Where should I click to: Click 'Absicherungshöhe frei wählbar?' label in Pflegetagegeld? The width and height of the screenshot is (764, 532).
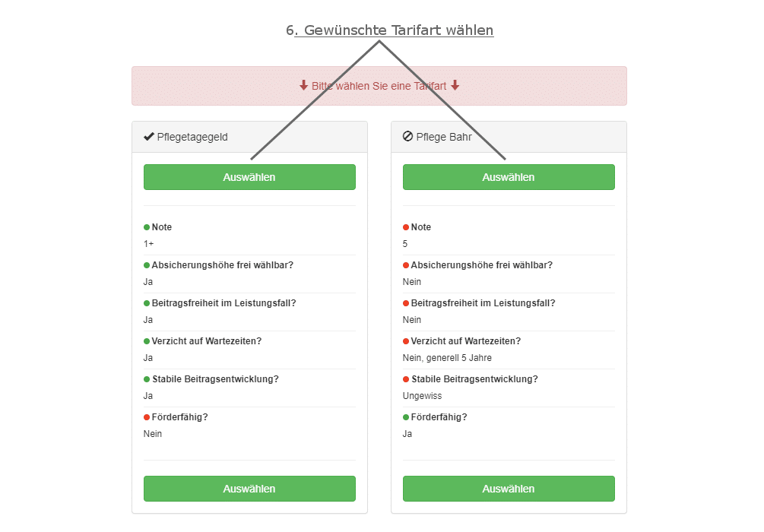click(x=223, y=265)
